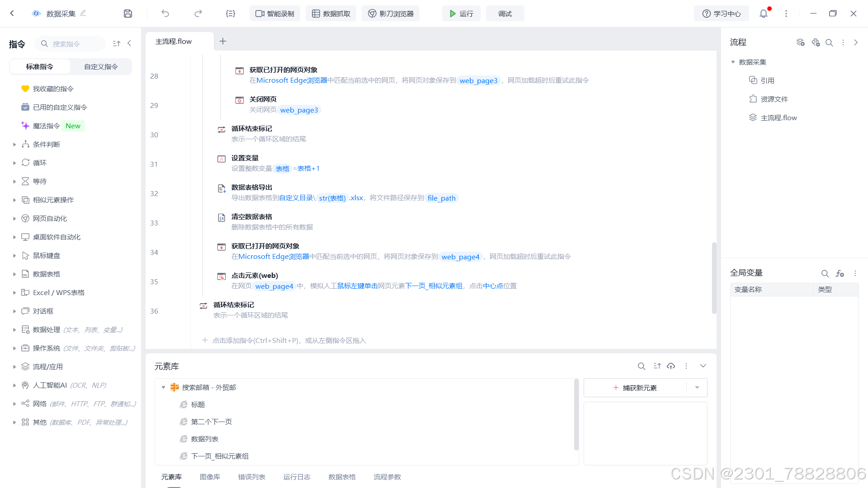Search the flow panel with magnifier icon

tap(829, 42)
